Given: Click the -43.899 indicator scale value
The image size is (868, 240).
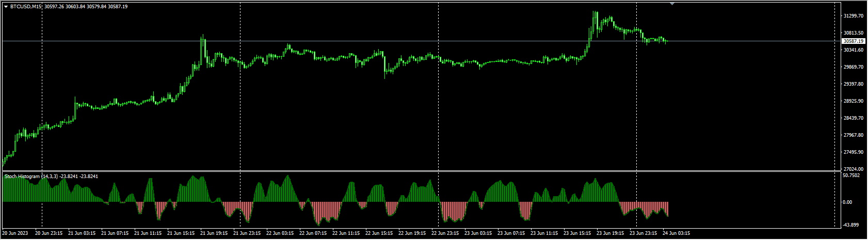Looking at the screenshot, I should (x=852, y=225).
